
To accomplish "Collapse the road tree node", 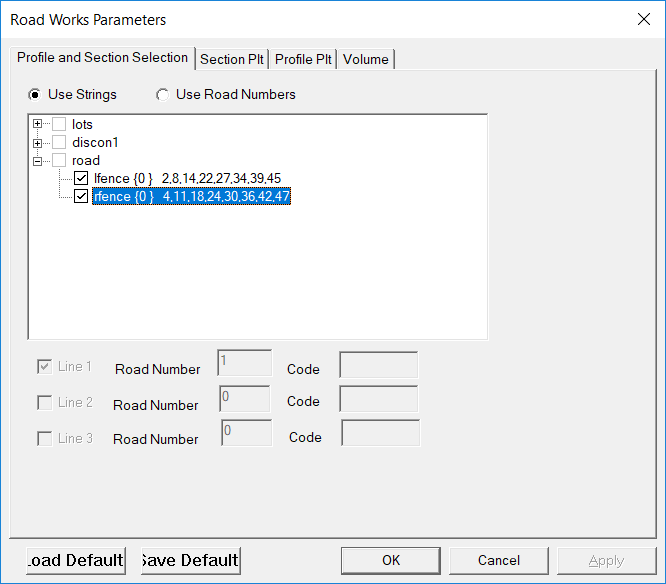I will (38, 161).
